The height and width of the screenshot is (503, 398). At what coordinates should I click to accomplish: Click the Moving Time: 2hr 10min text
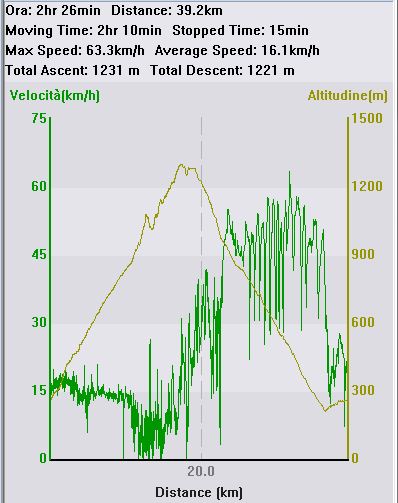(x=83, y=31)
